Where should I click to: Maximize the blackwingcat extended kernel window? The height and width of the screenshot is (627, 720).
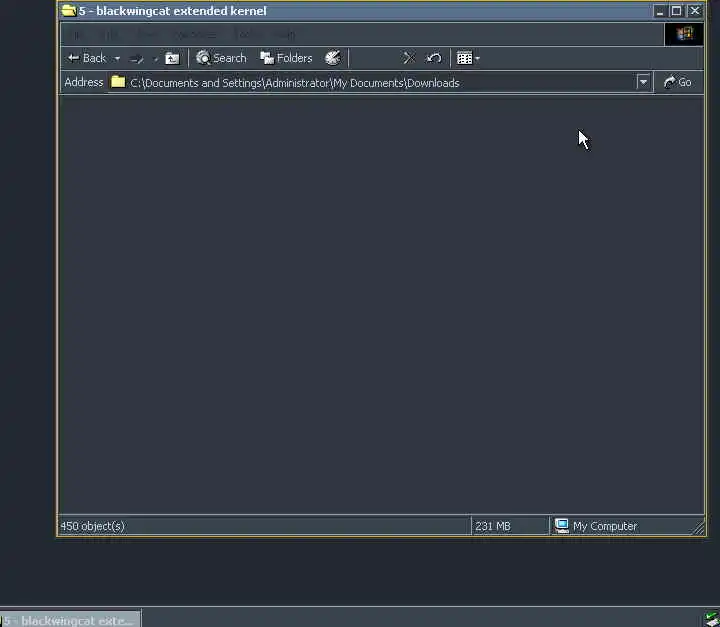tap(676, 11)
